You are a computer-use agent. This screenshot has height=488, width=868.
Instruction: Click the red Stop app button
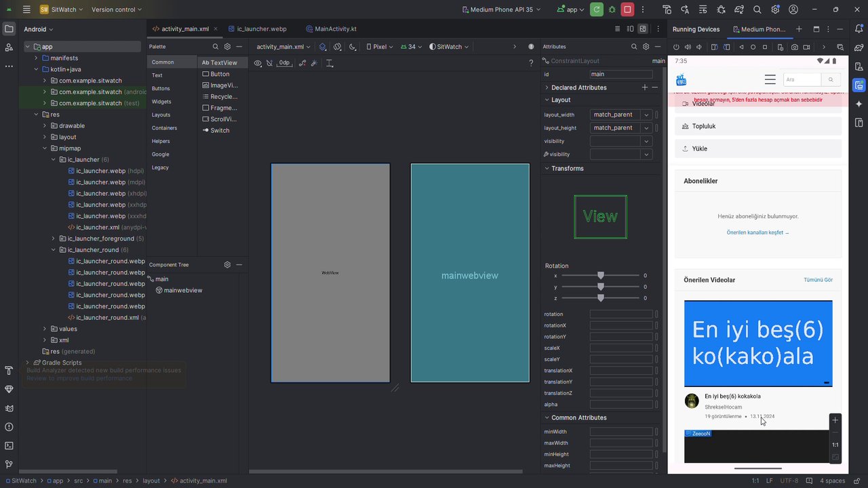[x=627, y=9]
